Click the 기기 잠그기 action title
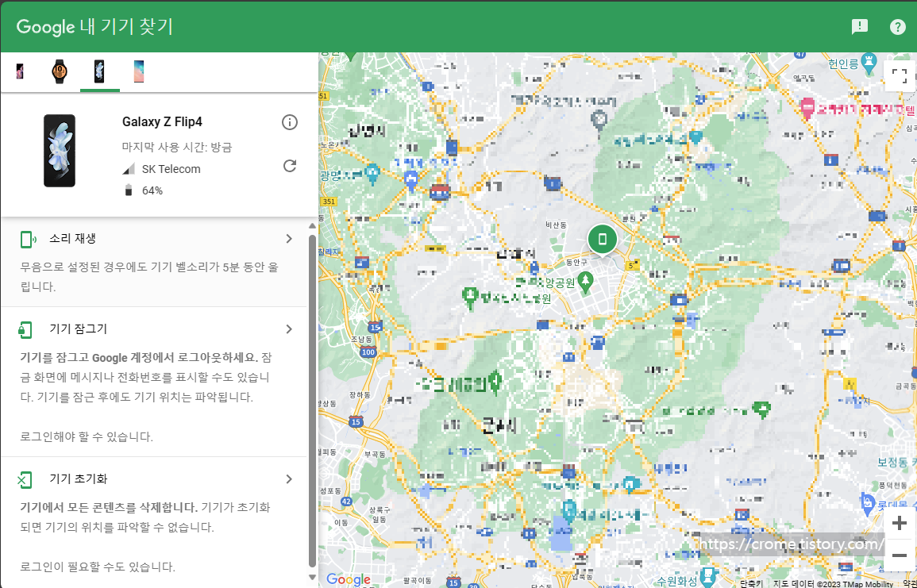Image resolution: width=917 pixels, height=588 pixels. [79, 329]
